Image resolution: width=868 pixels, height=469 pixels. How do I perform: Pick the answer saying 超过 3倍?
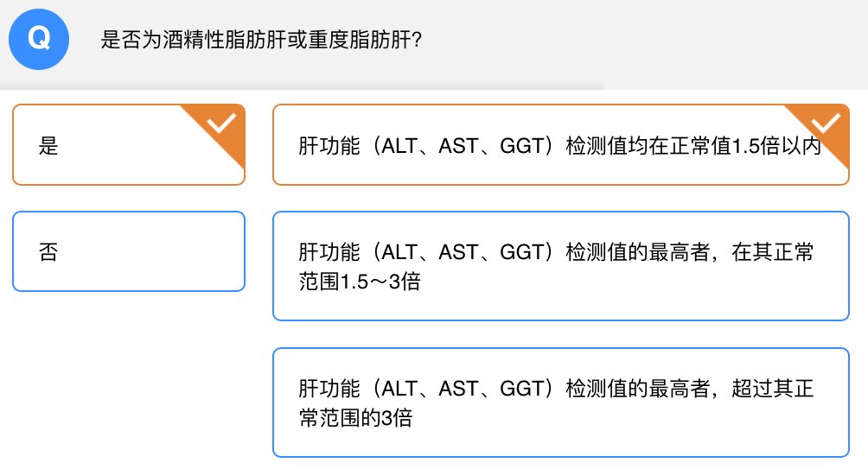560,402
